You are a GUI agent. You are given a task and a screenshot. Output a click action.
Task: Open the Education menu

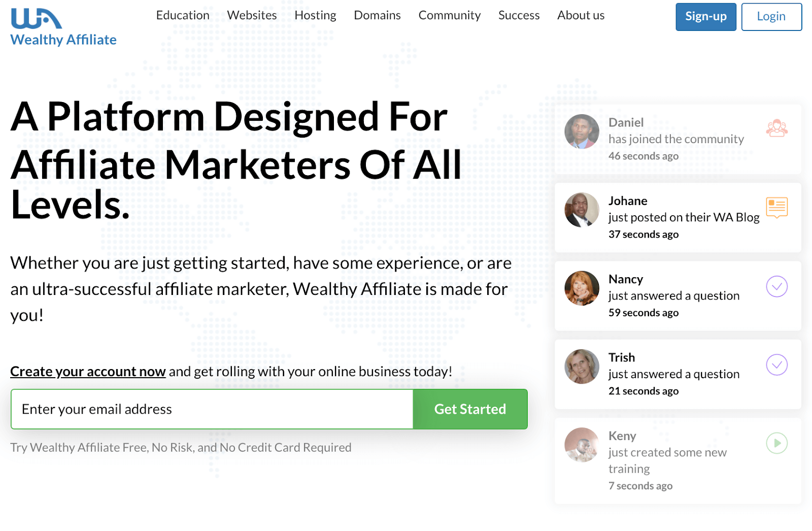pos(183,15)
